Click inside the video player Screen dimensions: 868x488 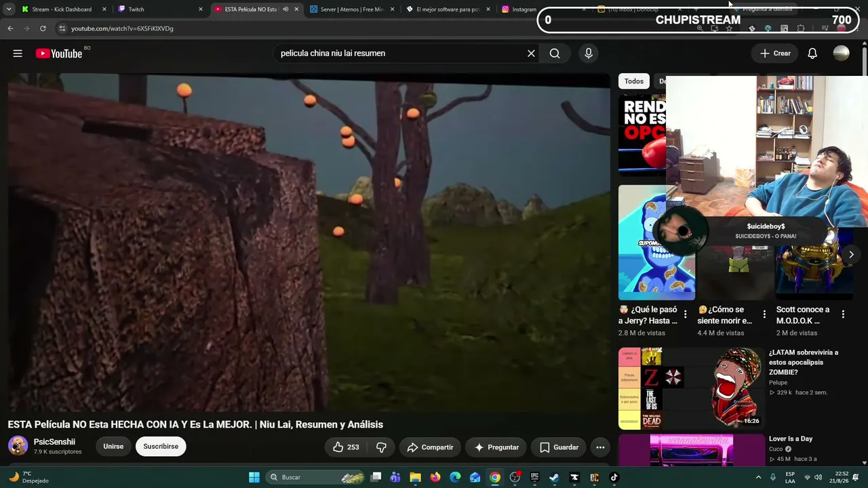309,243
